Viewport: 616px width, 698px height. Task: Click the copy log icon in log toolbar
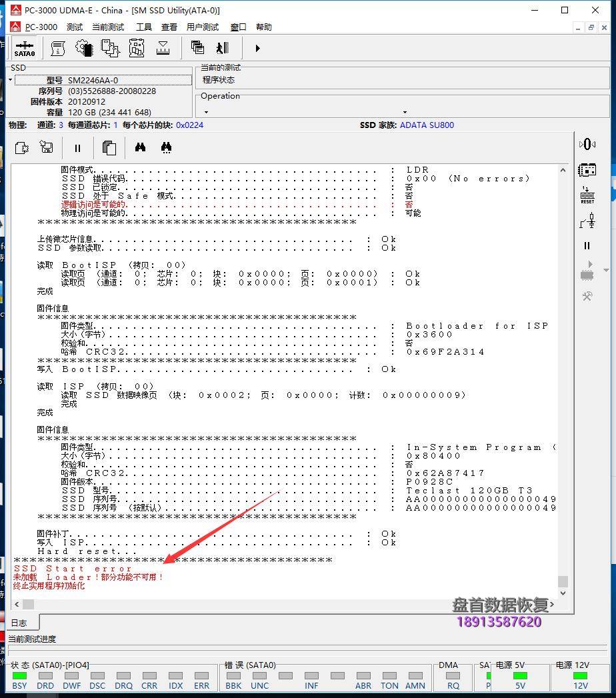click(x=109, y=147)
